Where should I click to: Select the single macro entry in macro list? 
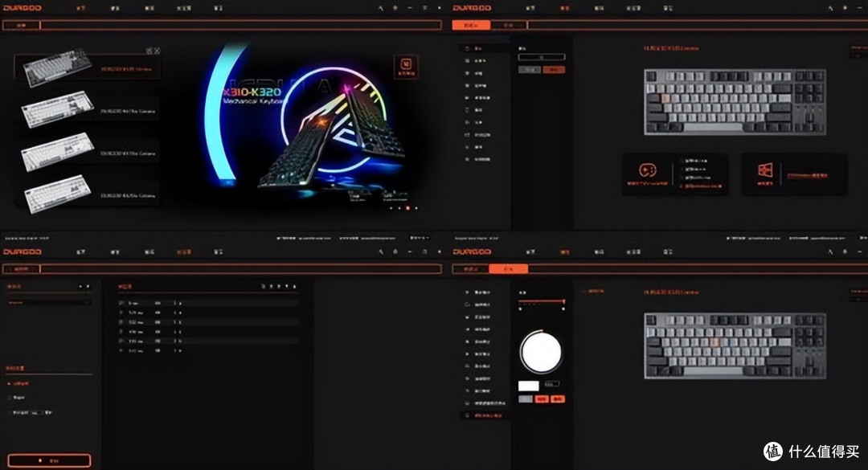point(49,303)
